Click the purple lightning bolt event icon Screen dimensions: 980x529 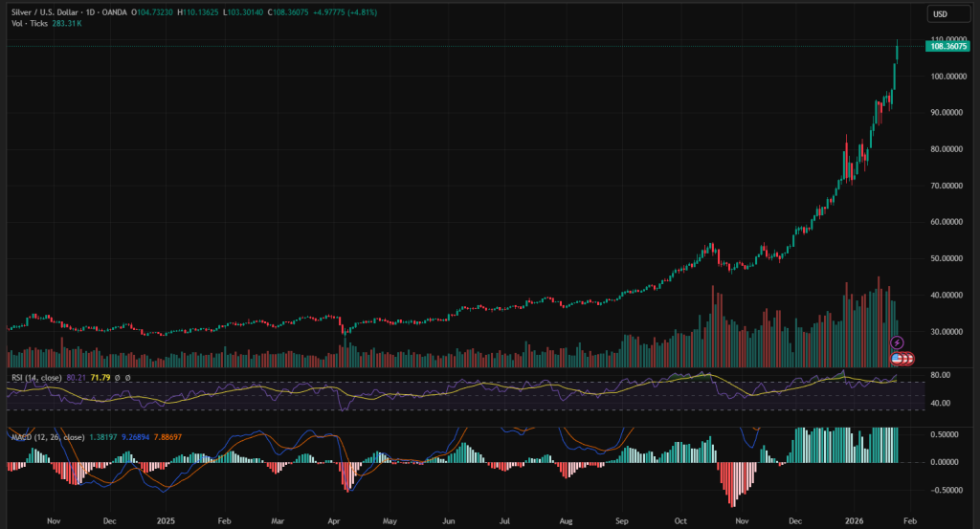click(897, 342)
